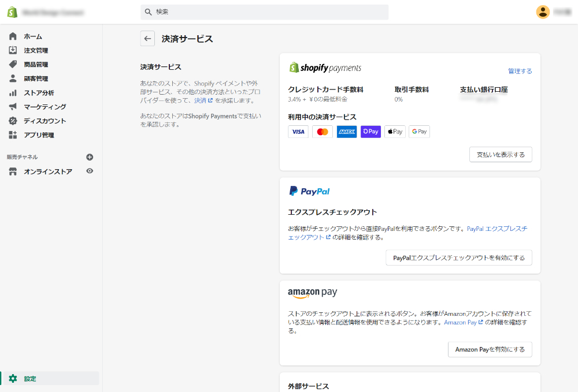
Task: Click the ディスカウント discount badge icon
Action: (13, 121)
